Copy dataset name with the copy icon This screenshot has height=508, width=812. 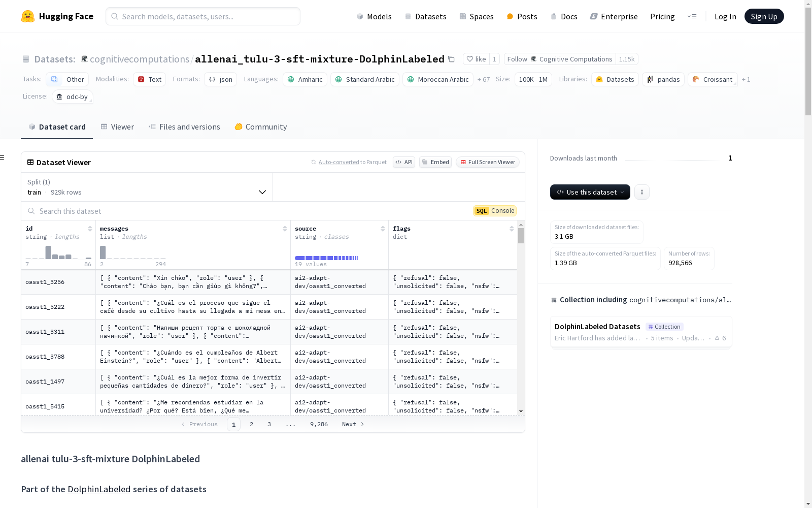451,59
